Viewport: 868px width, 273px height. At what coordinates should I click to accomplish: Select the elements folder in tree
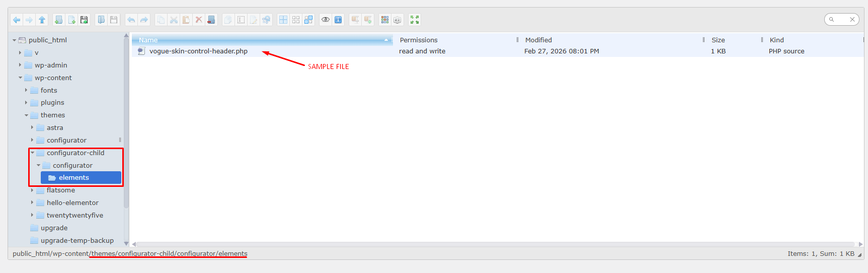(x=81, y=177)
